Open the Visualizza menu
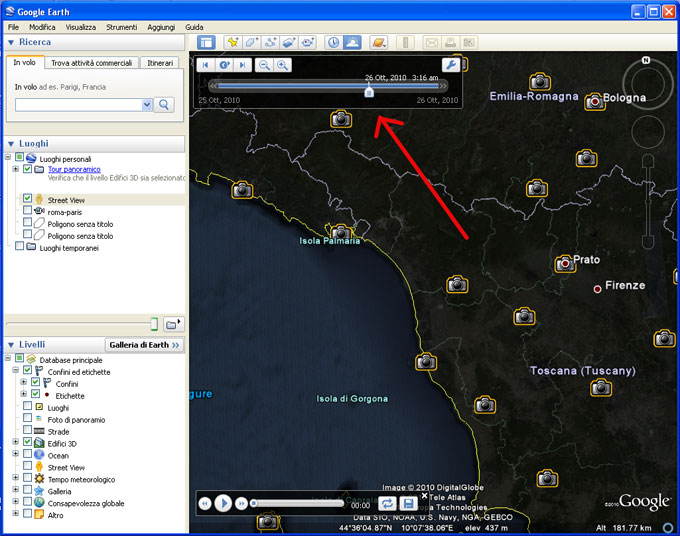This screenshot has width=680, height=536. tap(81, 27)
